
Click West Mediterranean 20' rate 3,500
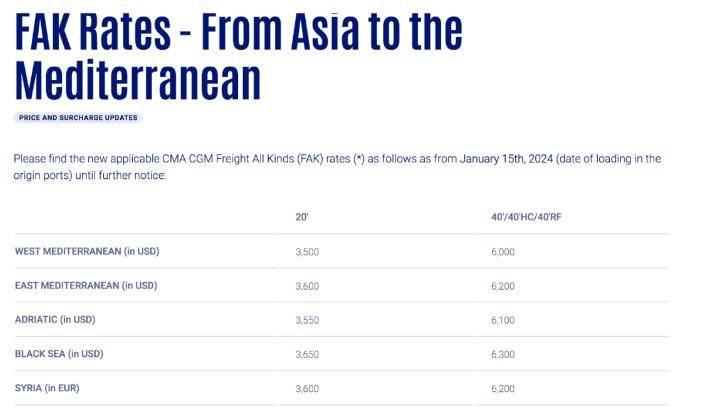[x=307, y=252]
